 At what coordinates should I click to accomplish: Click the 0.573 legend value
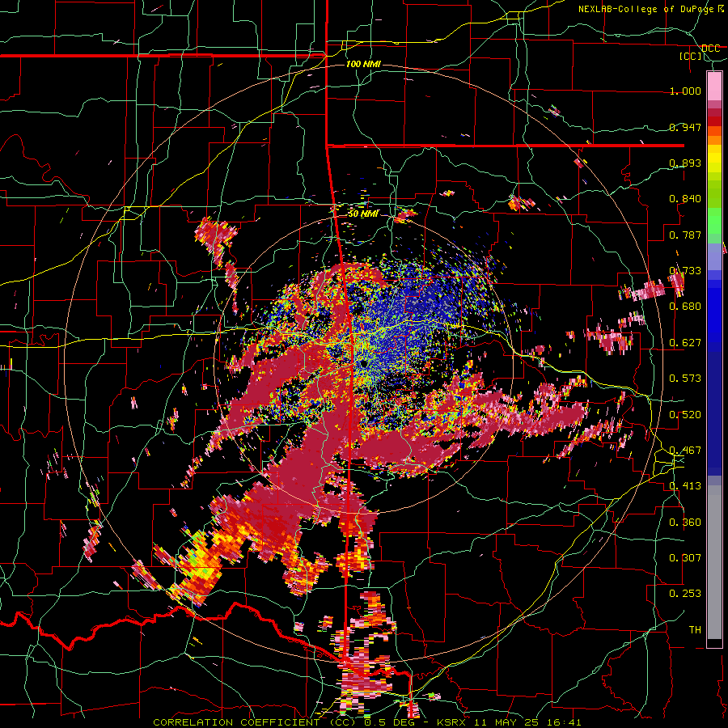[685, 379]
